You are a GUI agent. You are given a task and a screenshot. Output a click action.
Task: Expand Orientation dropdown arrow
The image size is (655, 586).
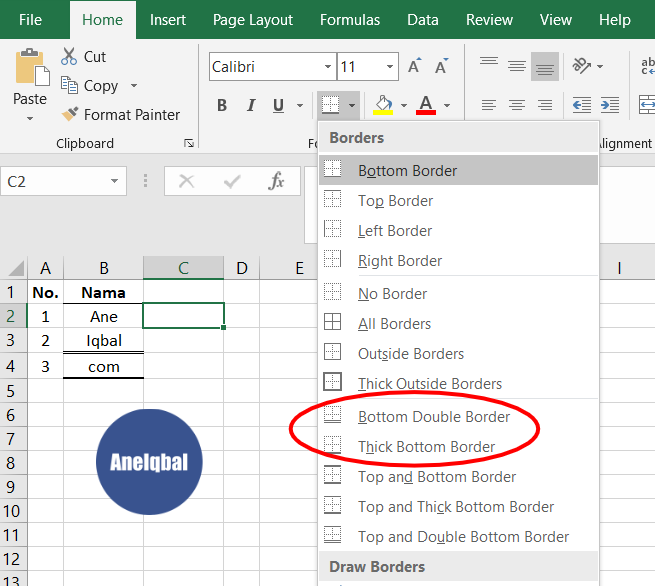600,66
